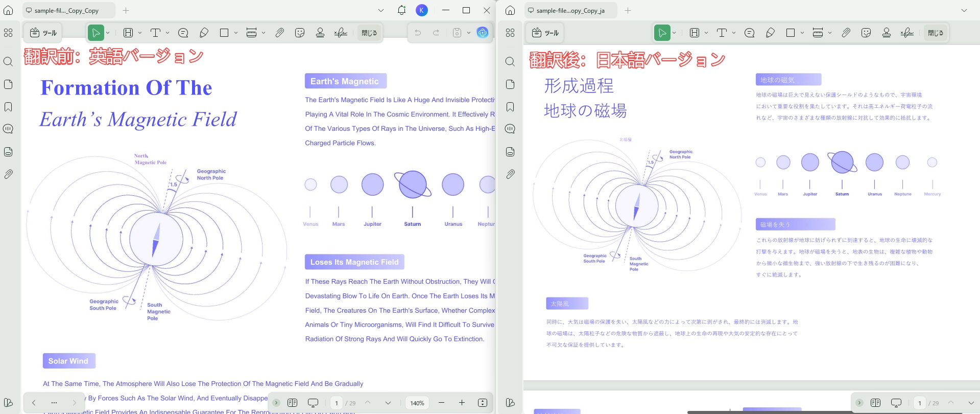Add a sticky note in right window
Viewport: 980px width, 414px height.
[749, 33]
